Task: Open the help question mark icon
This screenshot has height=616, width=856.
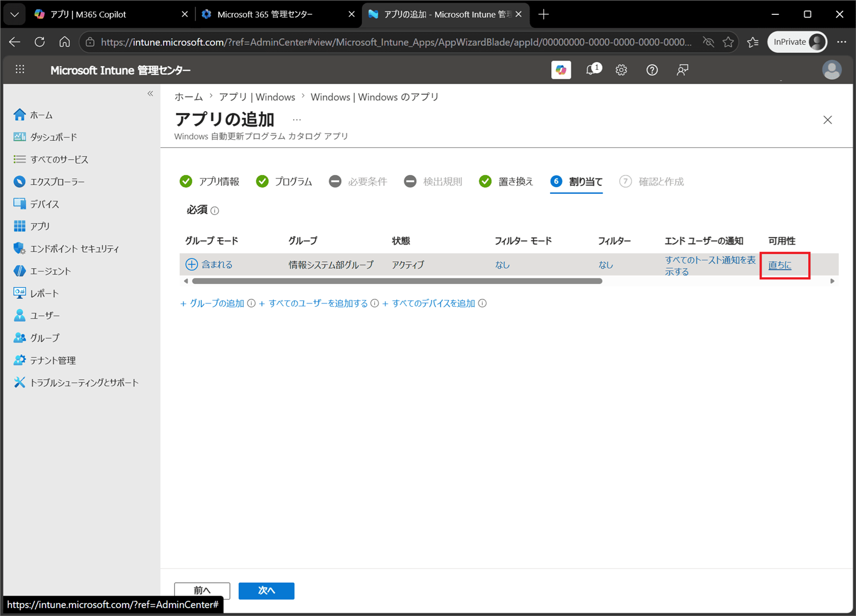Action: click(x=652, y=70)
